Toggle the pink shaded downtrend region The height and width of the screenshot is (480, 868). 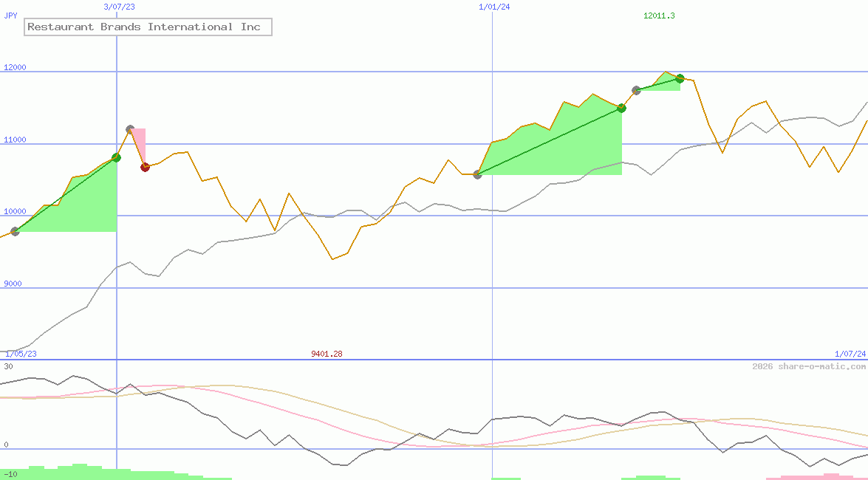(x=139, y=140)
